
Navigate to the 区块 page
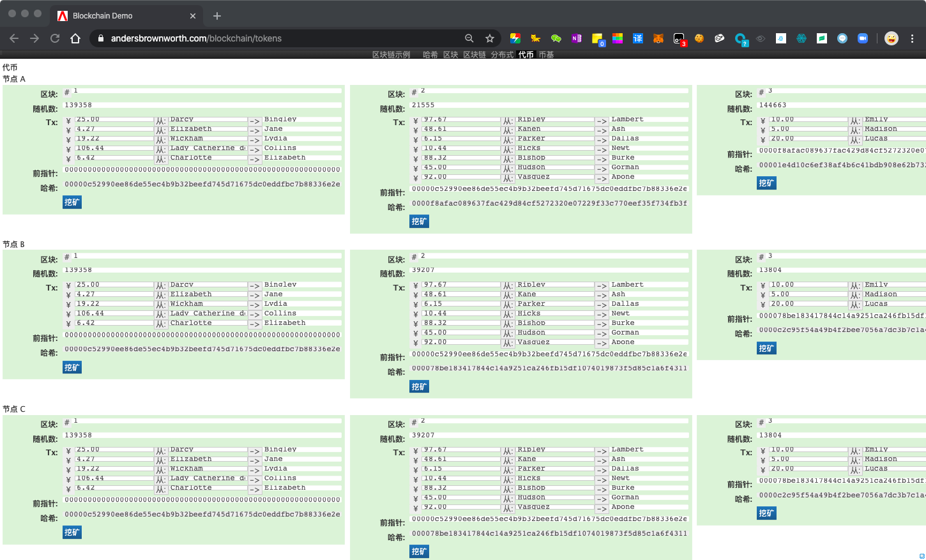click(x=451, y=55)
